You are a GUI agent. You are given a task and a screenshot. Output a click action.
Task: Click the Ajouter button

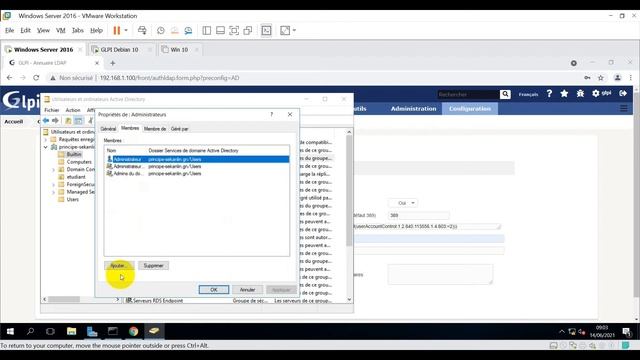(x=119, y=266)
